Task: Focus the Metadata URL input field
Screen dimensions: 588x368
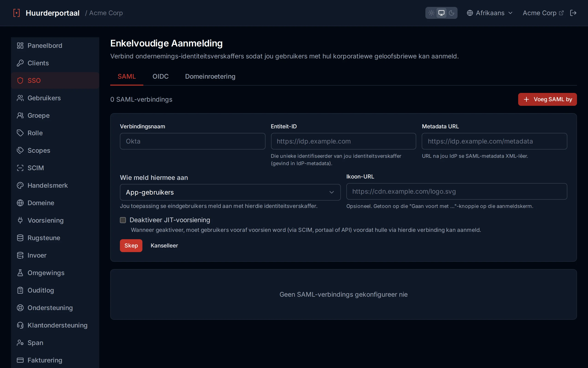Action: tap(495, 141)
